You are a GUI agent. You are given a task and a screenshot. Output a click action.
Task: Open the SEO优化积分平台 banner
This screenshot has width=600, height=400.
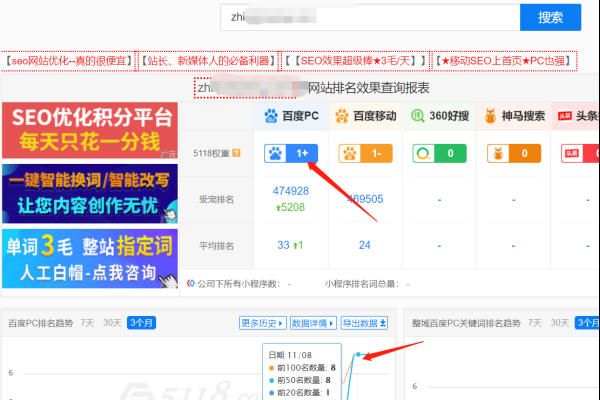tap(90, 131)
